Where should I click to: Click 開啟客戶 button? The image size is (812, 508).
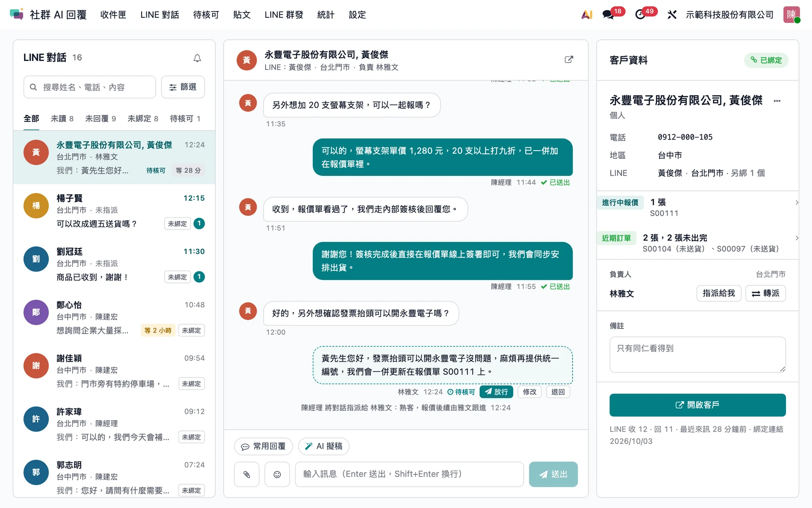[698, 405]
